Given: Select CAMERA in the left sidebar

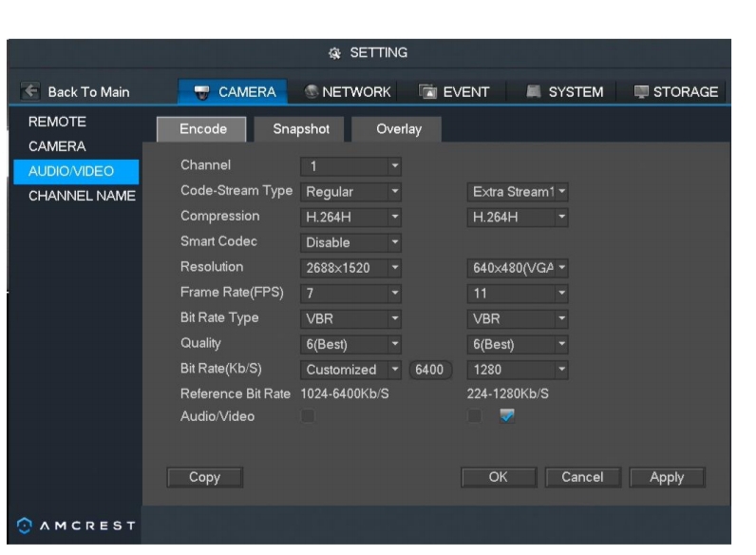Looking at the screenshot, I should tap(57, 146).
